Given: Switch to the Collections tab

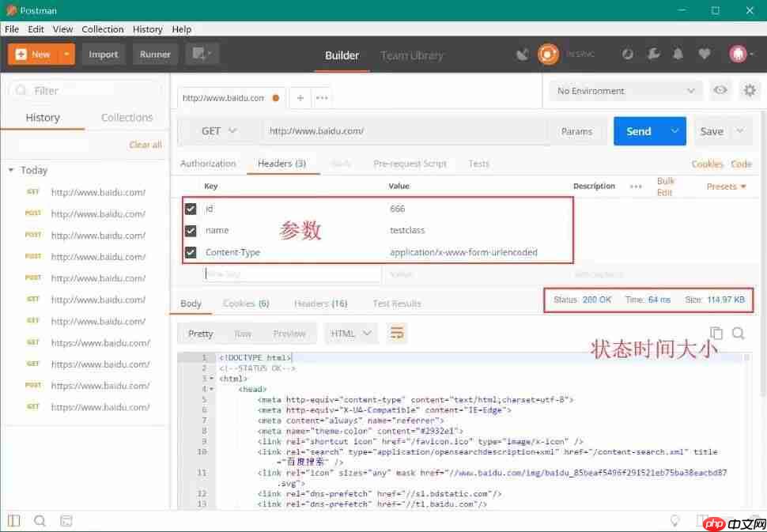Looking at the screenshot, I should [127, 118].
